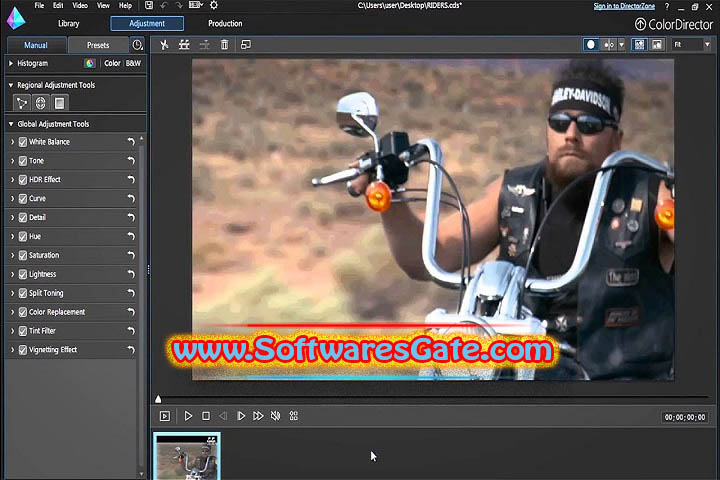Toggle the Vignetting Effect checkbox
This screenshot has width=720, height=480.
23,350
